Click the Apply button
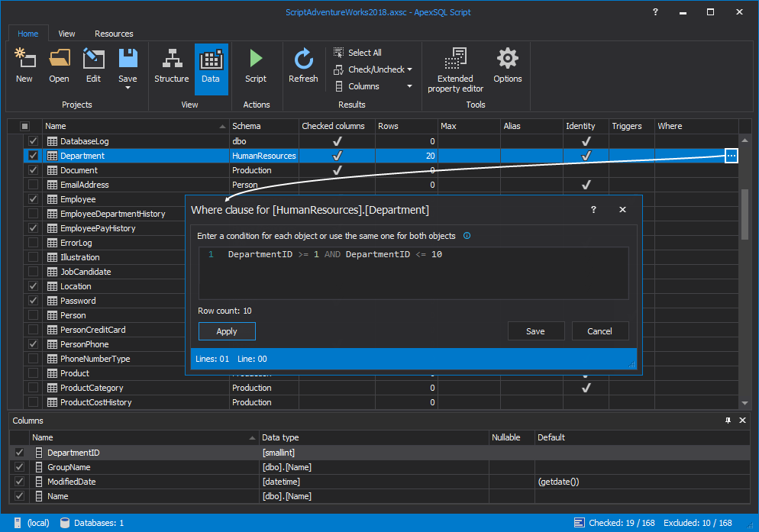759x532 pixels. tap(227, 331)
